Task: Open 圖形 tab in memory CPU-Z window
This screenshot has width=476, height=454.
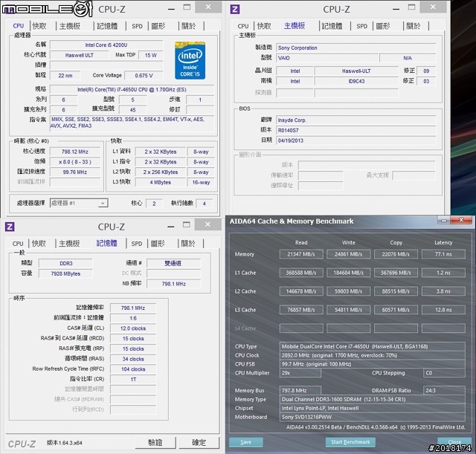Action: (x=158, y=244)
